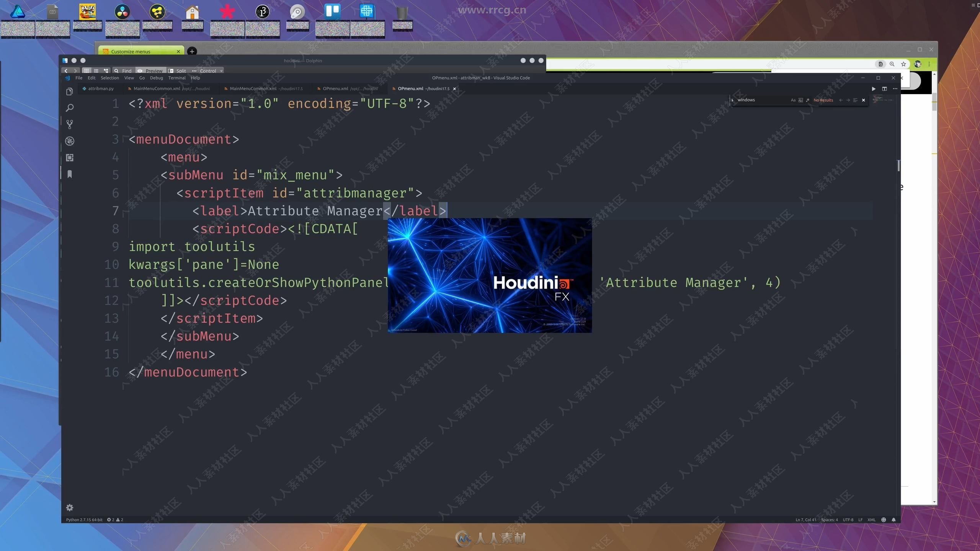The width and height of the screenshot is (980, 551).
Task: Toggle Preview in the Dolphin toolbar
Action: (150, 71)
